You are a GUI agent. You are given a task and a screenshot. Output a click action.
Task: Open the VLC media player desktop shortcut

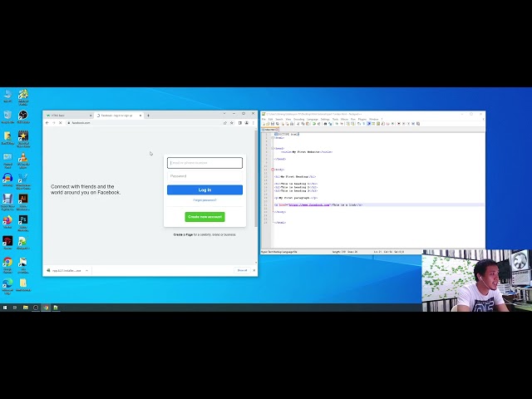pyautogui.click(x=23, y=160)
